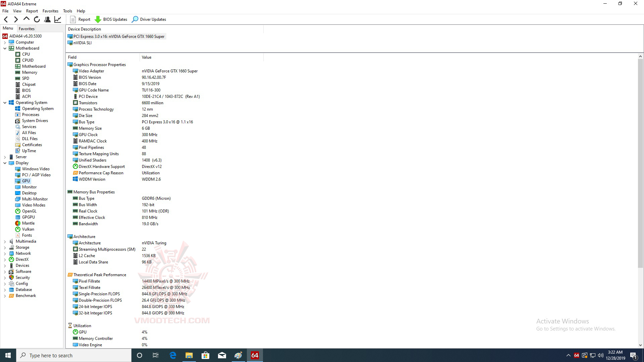The width and height of the screenshot is (644, 362).
Task: Click the Up level arrow icon
Action: click(26, 19)
